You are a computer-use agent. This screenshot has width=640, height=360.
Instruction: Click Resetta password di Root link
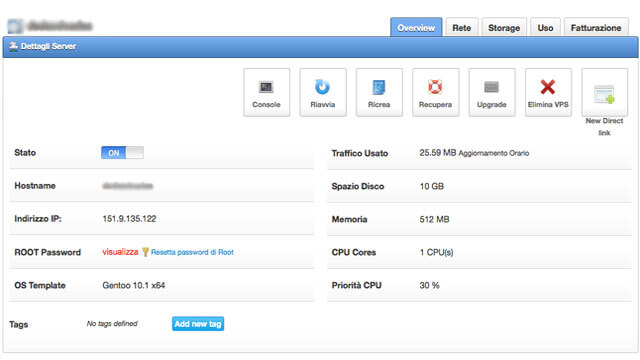pyautogui.click(x=192, y=252)
